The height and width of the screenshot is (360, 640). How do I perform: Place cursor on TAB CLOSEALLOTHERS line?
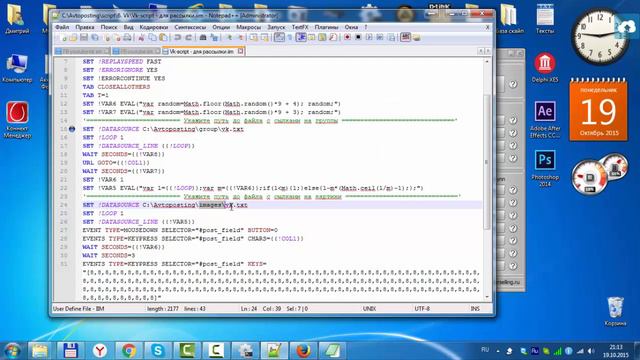pos(116,87)
